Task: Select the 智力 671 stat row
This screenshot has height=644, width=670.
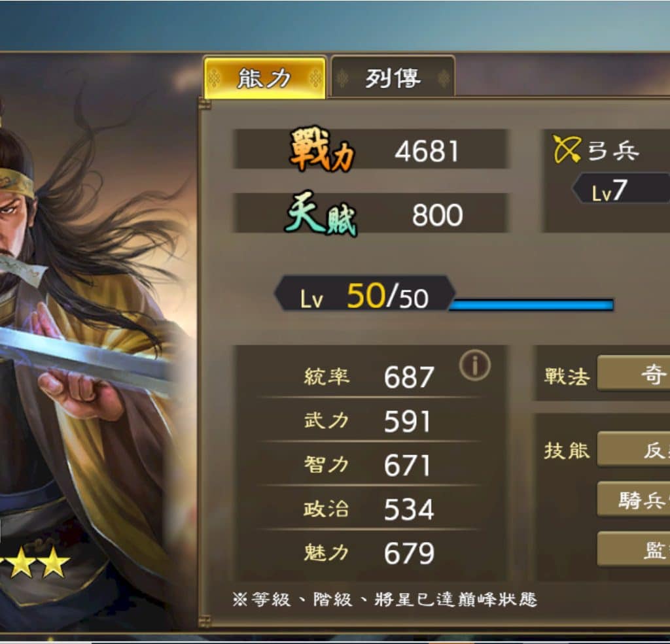Action: [x=368, y=465]
